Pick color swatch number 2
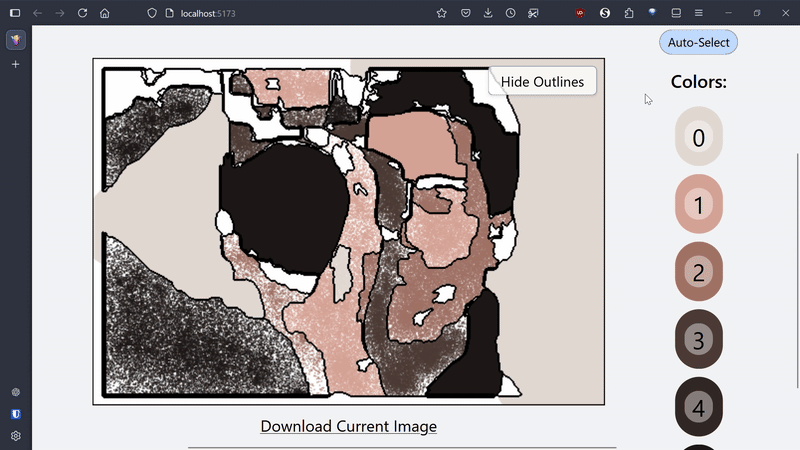This screenshot has width=800, height=450. tap(699, 272)
